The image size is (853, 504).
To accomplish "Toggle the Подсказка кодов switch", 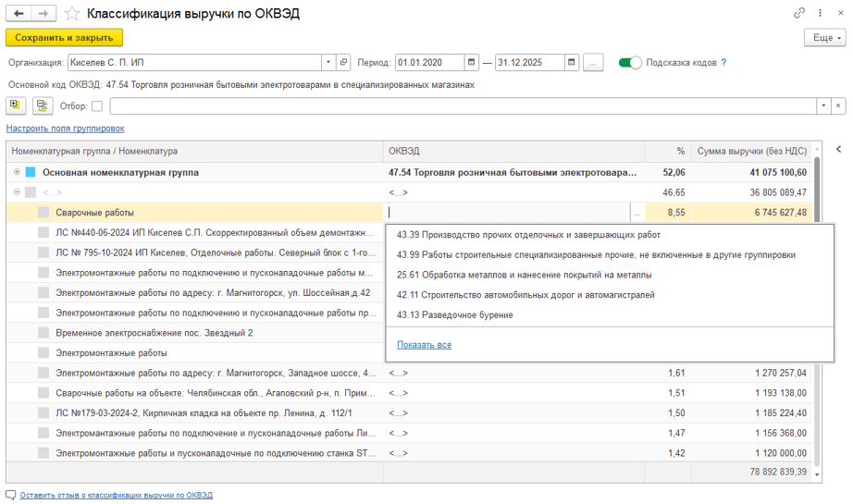I will (630, 63).
